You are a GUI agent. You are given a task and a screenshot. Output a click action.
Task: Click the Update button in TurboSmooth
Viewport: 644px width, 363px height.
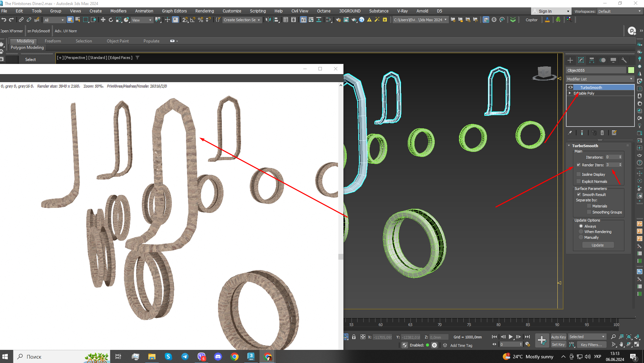(598, 245)
